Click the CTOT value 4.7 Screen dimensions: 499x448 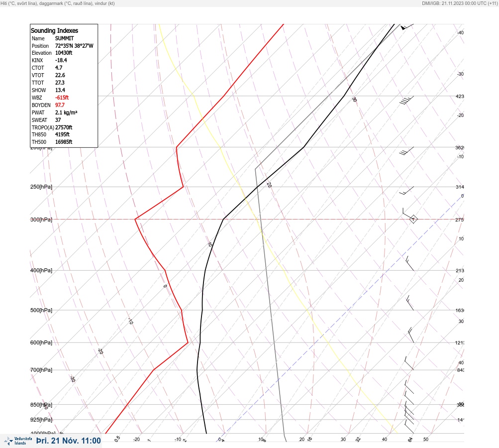pyautogui.click(x=59, y=68)
